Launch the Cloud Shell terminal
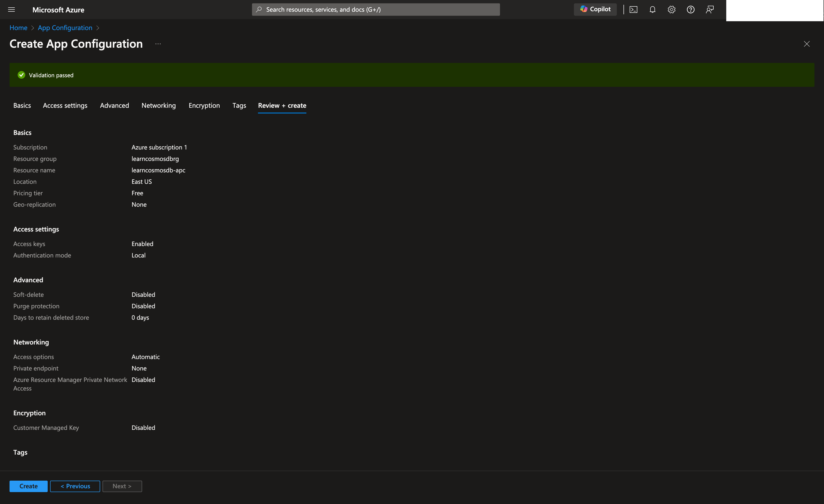The width and height of the screenshot is (824, 504). coord(633,9)
